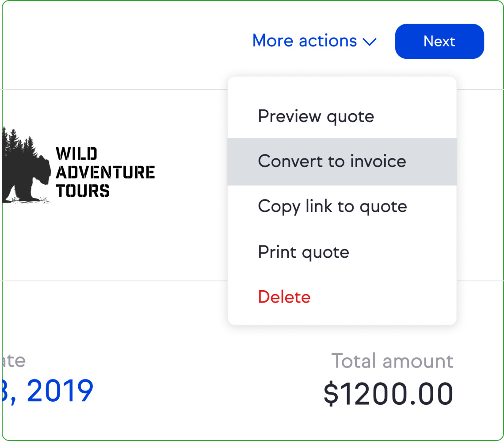Open the blue 2019 date link
The image size is (504, 441).
tap(47, 391)
